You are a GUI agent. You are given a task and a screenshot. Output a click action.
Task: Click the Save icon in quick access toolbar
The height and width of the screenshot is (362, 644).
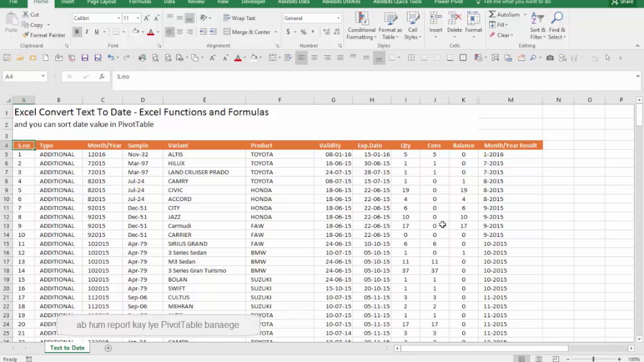point(85,58)
